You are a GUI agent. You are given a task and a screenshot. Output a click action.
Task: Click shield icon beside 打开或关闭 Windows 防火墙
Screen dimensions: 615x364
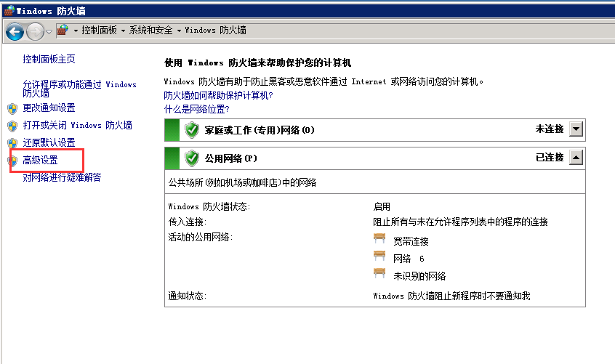click(12, 126)
